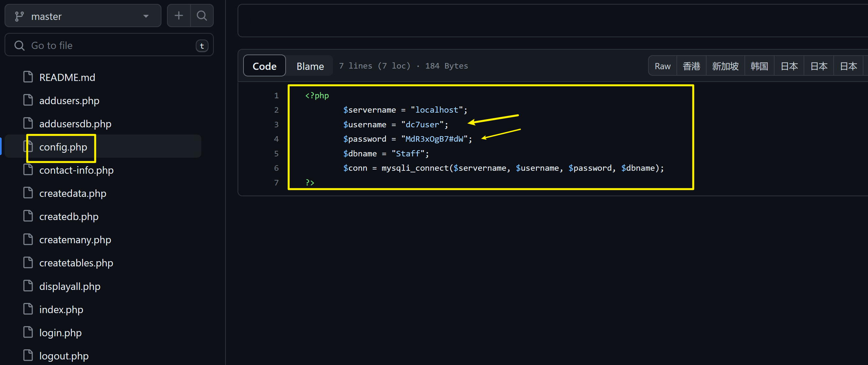Viewport: 868px width, 365px height.
Task: Switch to the Code tab
Action: pyautogui.click(x=264, y=66)
